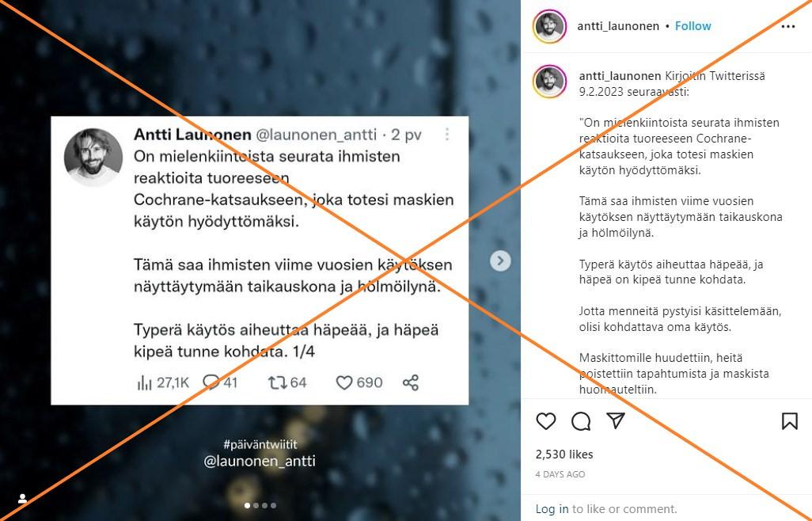Select the second carousel dot indicator

[256, 505]
